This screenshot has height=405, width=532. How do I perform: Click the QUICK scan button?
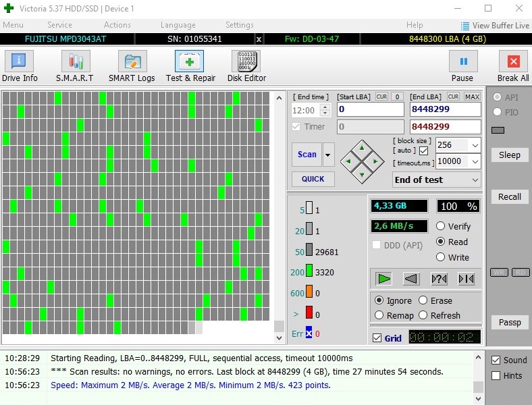[313, 179]
